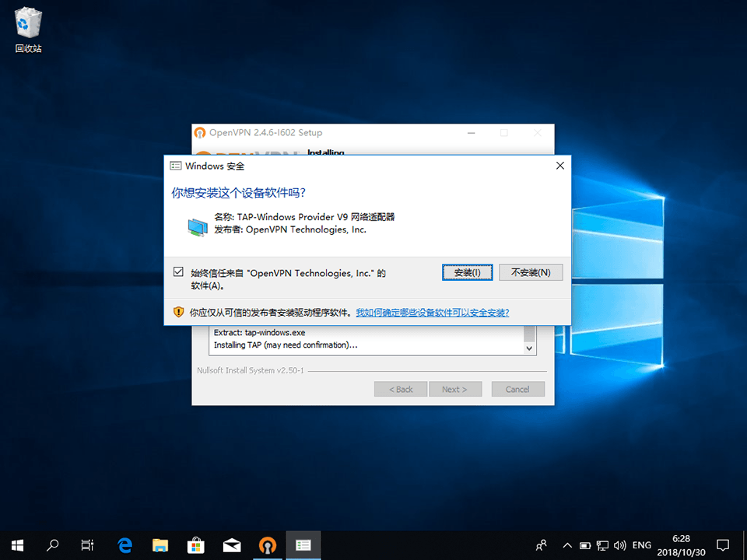Click the publisher text 'OpenVPN Technologies, Inc.'
This screenshot has height=560, width=747.
pyautogui.click(x=306, y=229)
